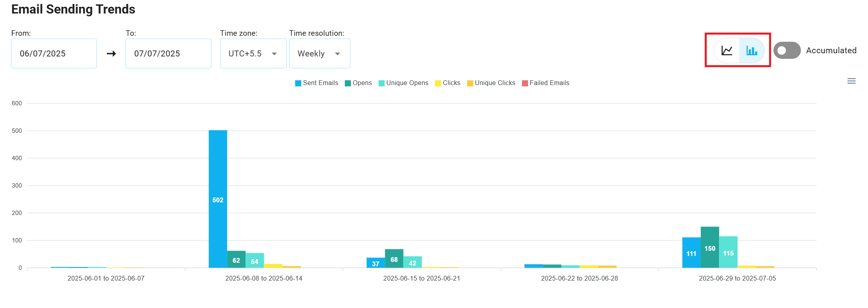Open the Weekly time resolution dropdown
The image size is (868, 308).
pos(319,54)
